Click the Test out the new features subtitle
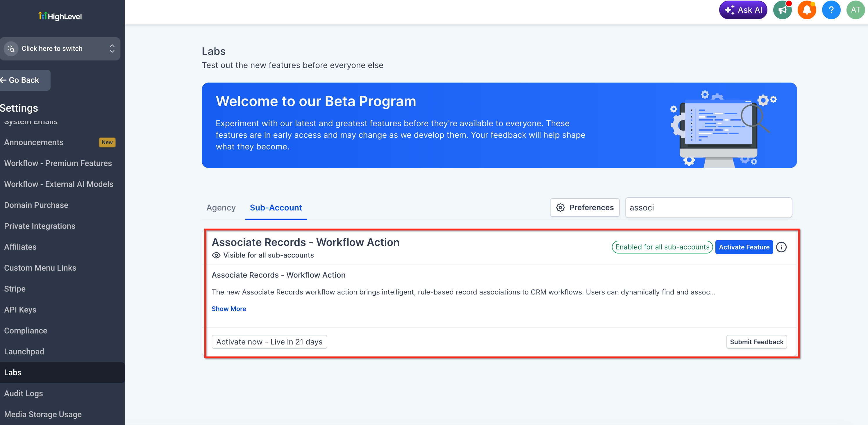The height and width of the screenshot is (425, 868). (x=292, y=65)
